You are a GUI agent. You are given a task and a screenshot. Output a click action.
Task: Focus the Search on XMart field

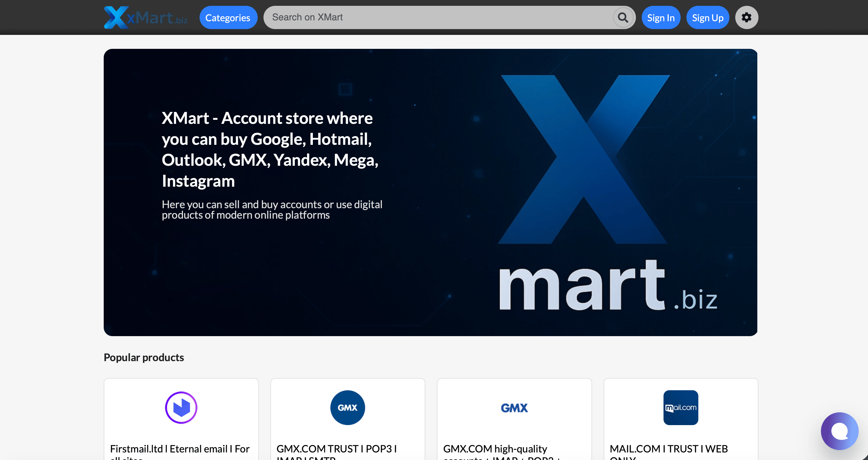click(438, 17)
